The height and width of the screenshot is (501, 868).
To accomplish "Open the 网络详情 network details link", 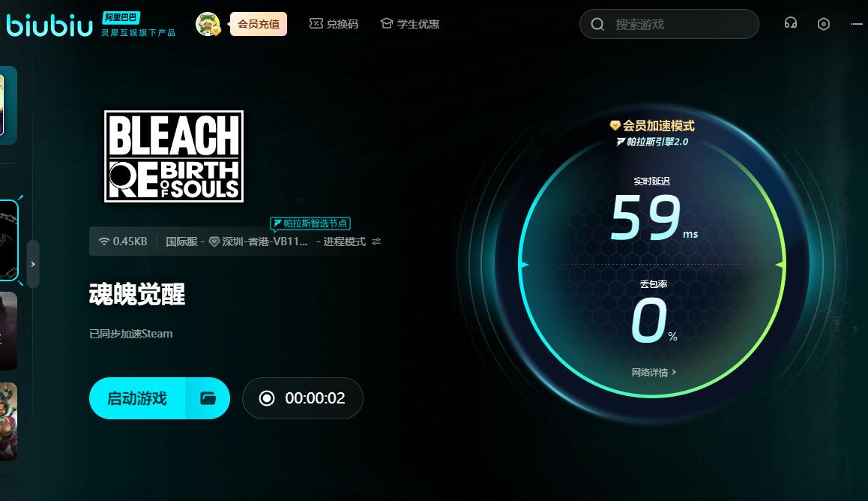I will pos(654,373).
